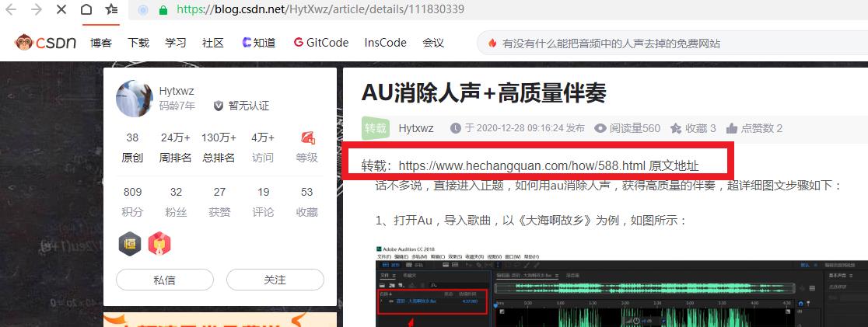Click the dark hexagon badge icon

(130, 244)
